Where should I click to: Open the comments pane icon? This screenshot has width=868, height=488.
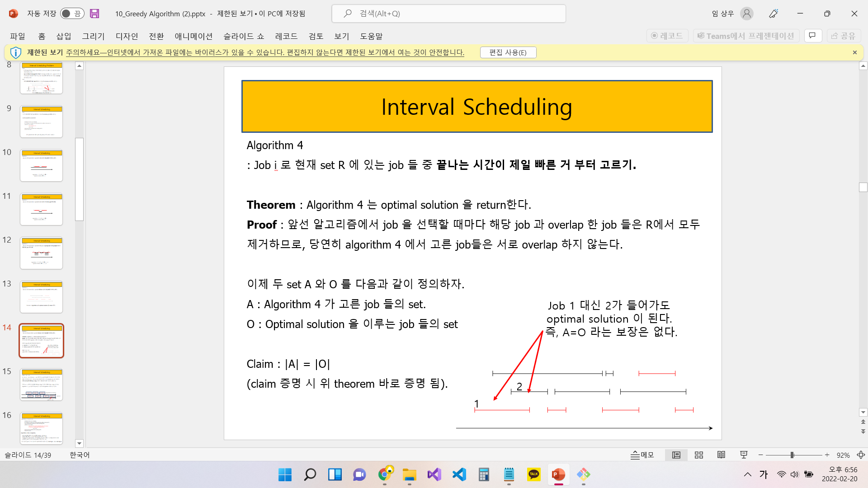coord(812,36)
